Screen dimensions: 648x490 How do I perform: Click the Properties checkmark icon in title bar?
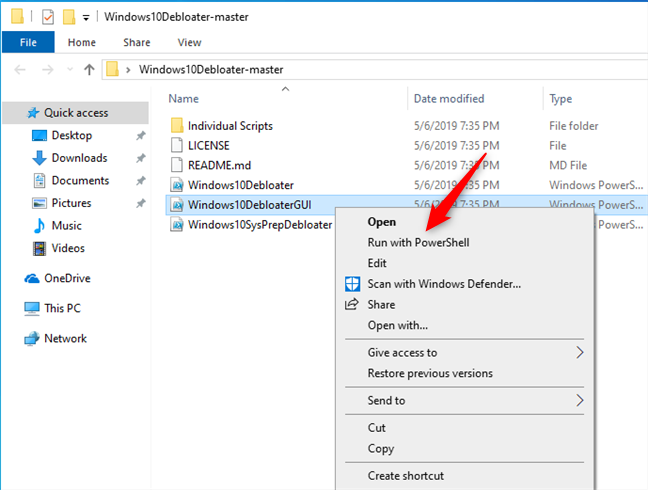(48, 17)
